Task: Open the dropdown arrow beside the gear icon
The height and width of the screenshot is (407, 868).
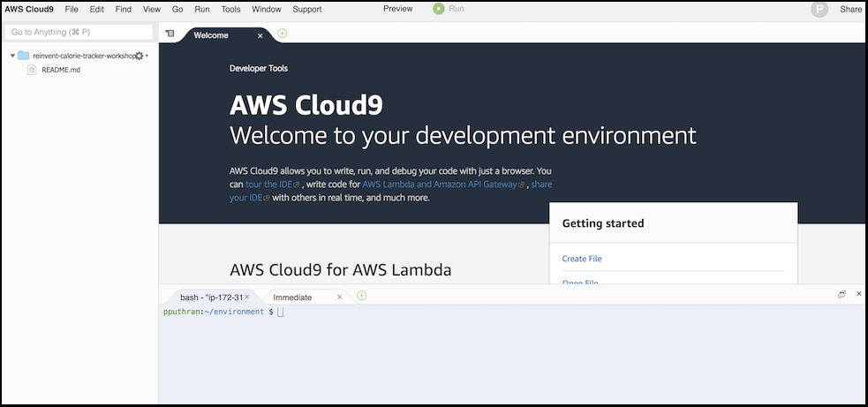Action: coord(147,56)
